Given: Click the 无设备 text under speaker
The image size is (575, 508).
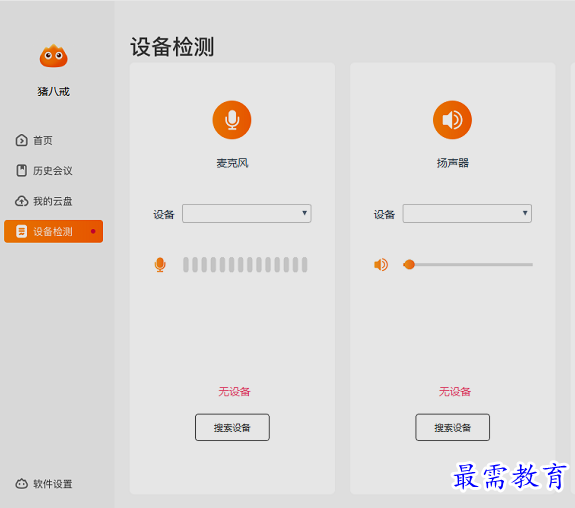Looking at the screenshot, I should coord(455,391).
